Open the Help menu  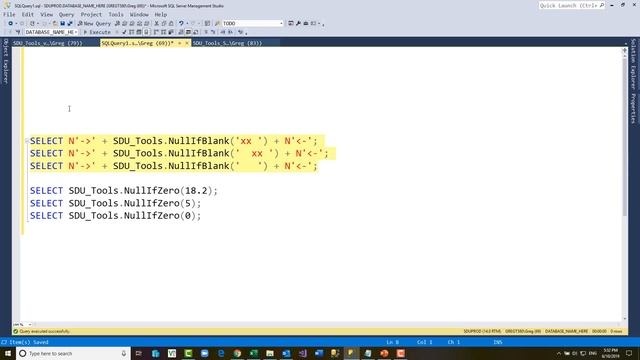[x=161, y=14]
